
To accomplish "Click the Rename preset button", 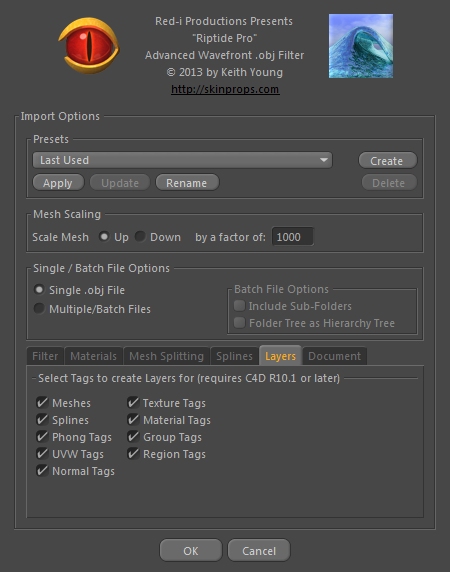I will pyautogui.click(x=187, y=183).
